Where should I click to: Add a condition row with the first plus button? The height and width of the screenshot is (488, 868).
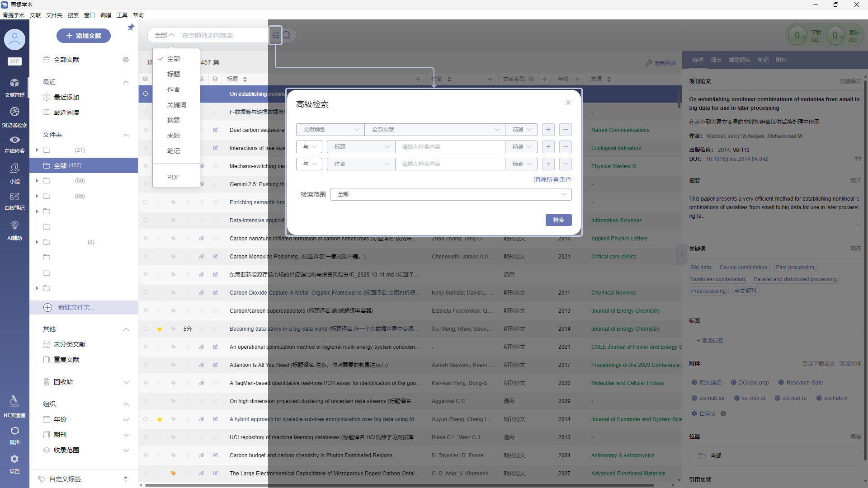548,130
